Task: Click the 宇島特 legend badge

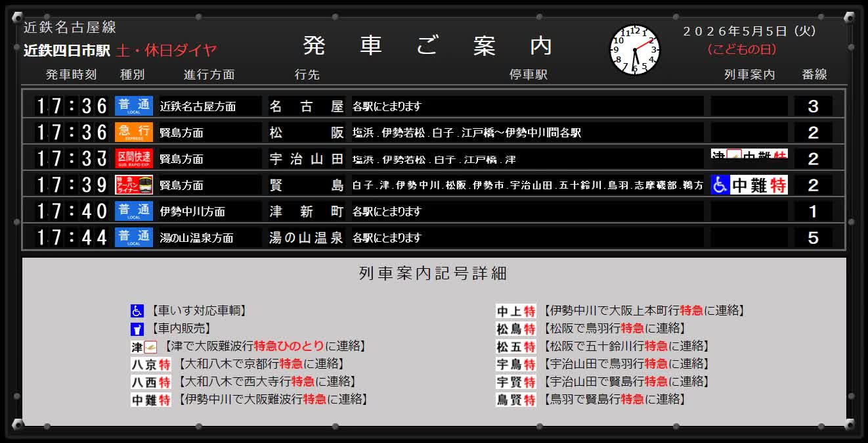Action: [516, 365]
